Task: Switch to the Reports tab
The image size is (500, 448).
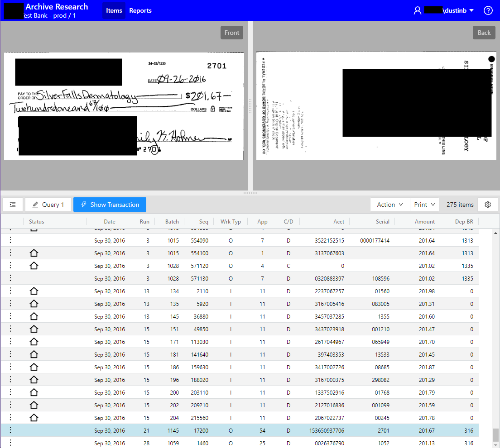Action: tap(140, 10)
